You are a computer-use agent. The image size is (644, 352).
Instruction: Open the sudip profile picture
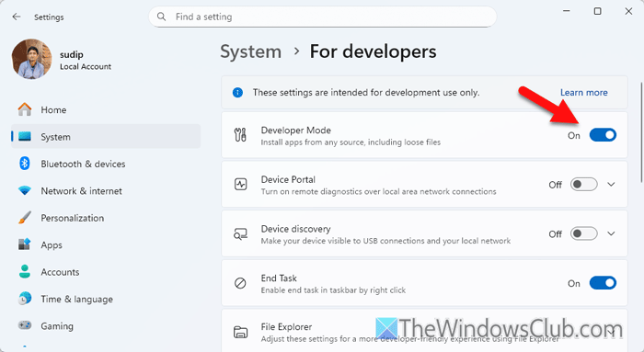31,59
